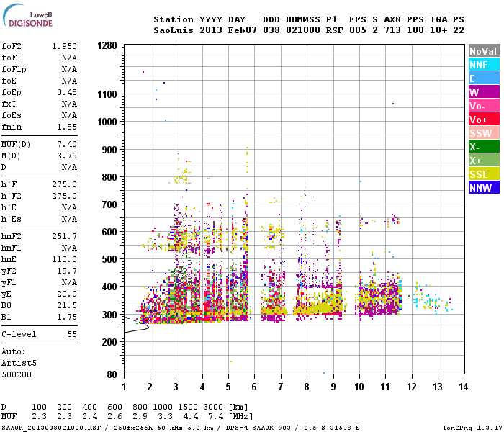This screenshot has width=504, height=432.
Task: Click the 14 MHz x-axis label
Action: click(x=463, y=387)
